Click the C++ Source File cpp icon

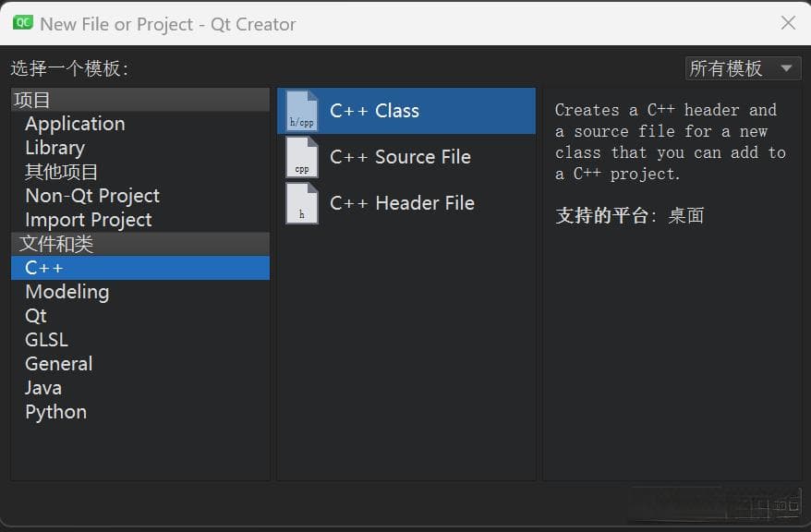301,157
